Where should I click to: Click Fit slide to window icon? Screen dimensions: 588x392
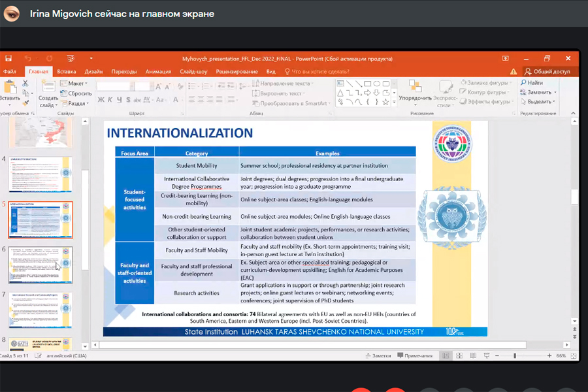pos(574,355)
